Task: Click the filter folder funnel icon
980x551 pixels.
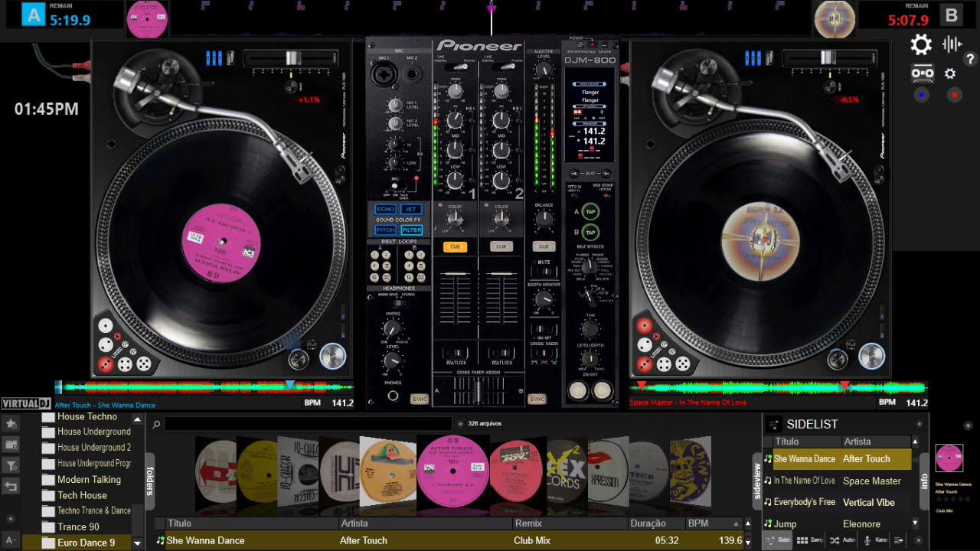Action: coord(11,465)
